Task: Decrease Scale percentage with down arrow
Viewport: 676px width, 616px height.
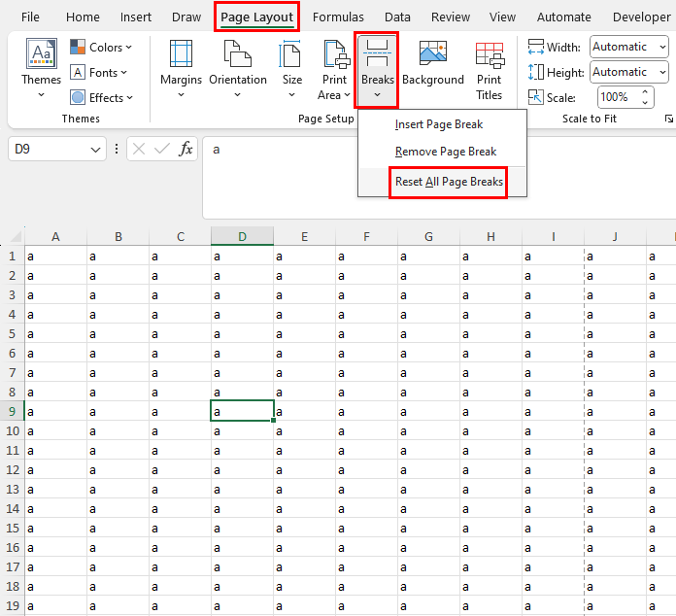Action: coord(645,103)
